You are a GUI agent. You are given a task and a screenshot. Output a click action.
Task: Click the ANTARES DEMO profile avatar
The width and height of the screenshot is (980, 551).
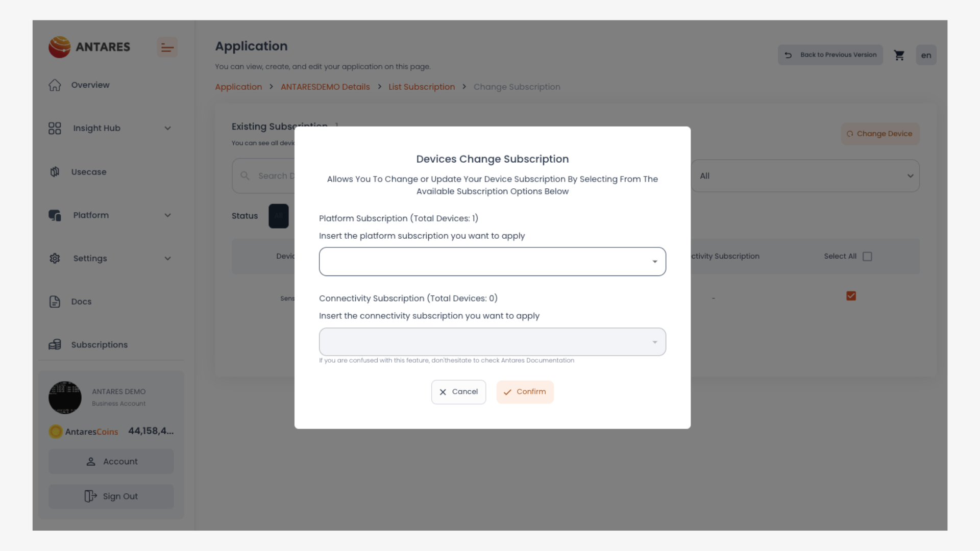click(x=65, y=397)
